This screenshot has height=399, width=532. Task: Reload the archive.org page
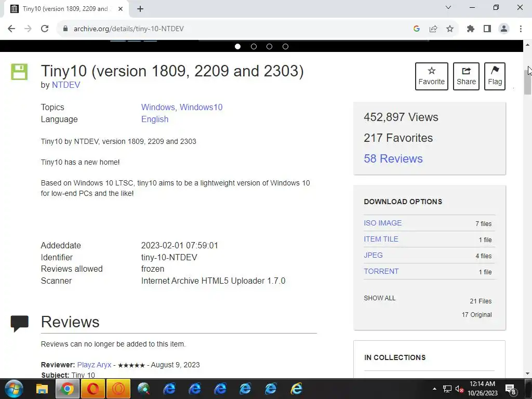pos(45,29)
